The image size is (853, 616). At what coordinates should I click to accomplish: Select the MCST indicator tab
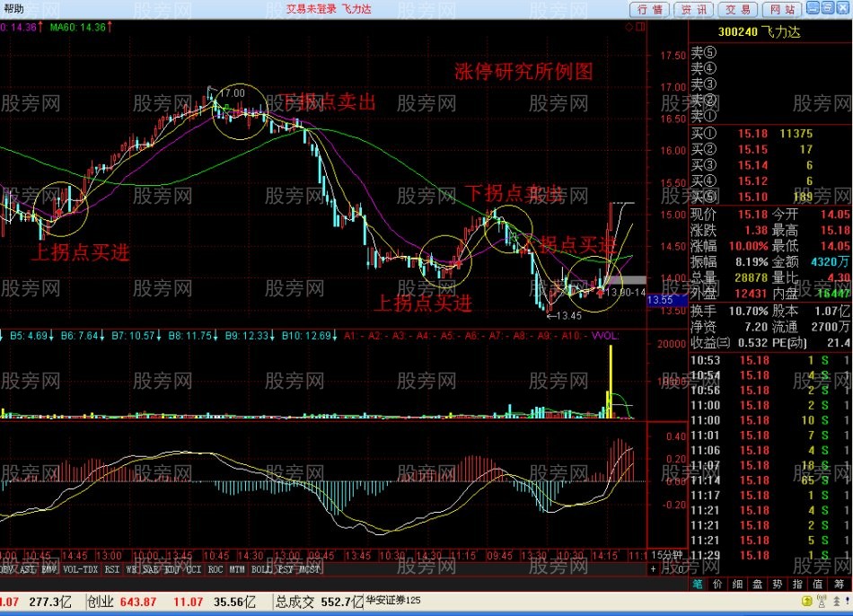(x=310, y=569)
